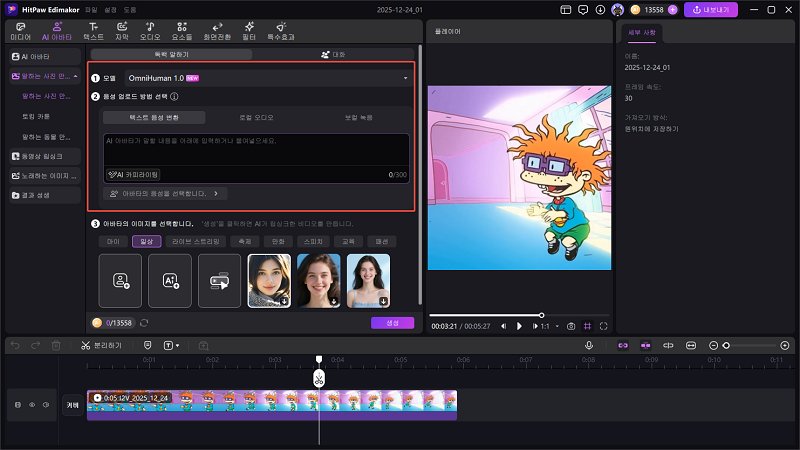The width and height of the screenshot is (800, 450).
Task: Select the 일상 avatar category
Action: pyautogui.click(x=146, y=241)
